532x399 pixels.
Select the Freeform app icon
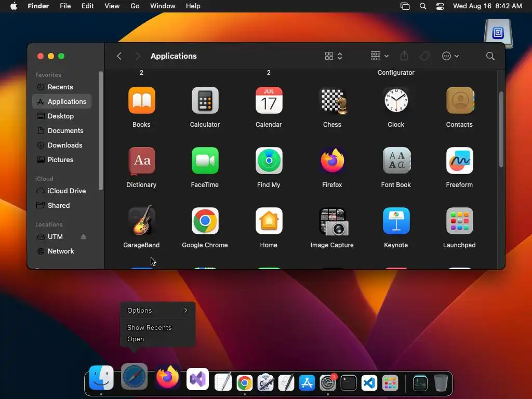click(x=459, y=161)
